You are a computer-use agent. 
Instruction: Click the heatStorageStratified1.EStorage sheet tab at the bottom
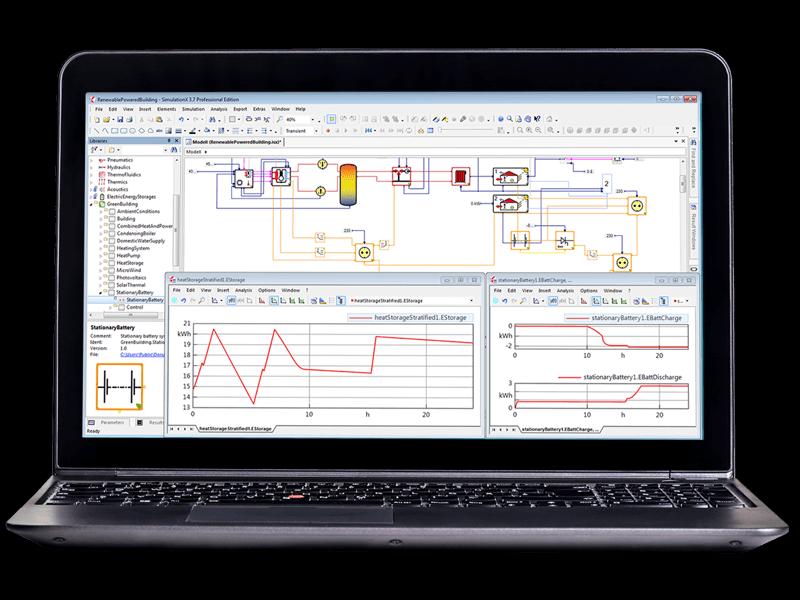[235, 429]
